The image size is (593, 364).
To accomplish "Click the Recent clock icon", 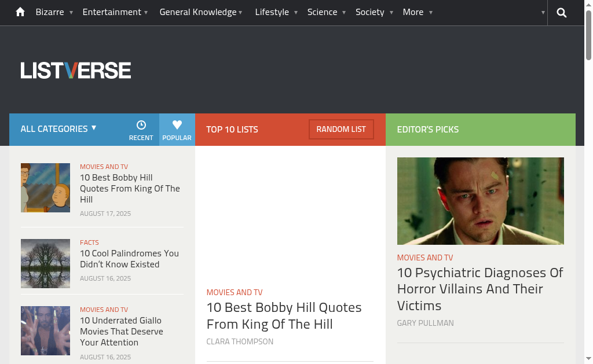I will point(141,125).
